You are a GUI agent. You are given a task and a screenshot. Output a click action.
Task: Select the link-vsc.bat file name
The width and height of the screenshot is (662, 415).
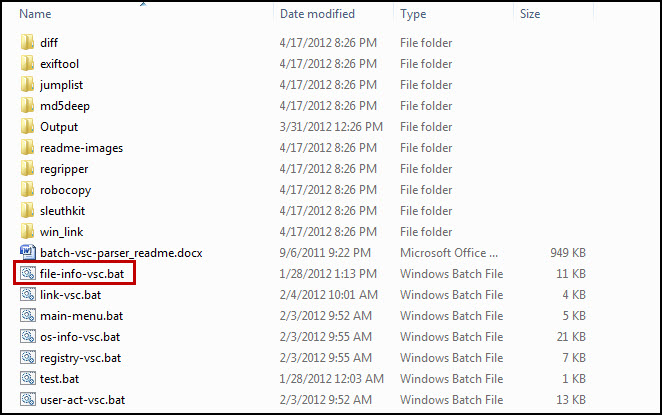click(72, 295)
